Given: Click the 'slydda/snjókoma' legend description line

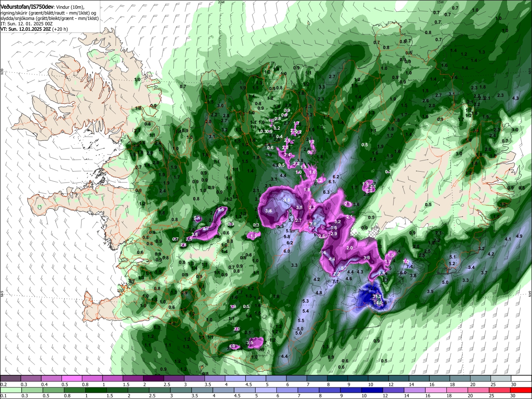Looking at the screenshot, I should [x=49, y=18].
